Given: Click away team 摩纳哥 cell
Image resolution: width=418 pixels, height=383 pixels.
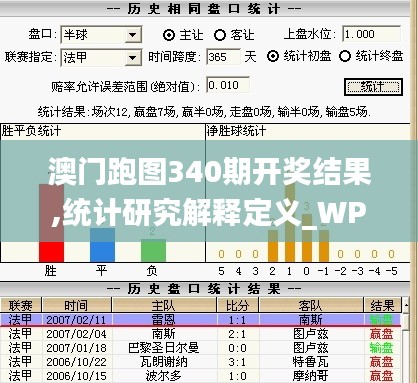Looking at the screenshot, I should (311, 376).
